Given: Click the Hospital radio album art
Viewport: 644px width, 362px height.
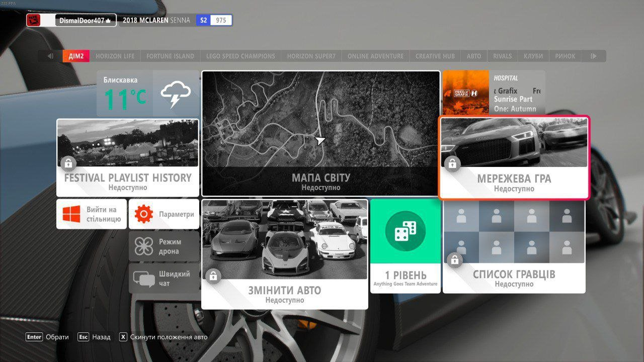Looking at the screenshot, I should pos(465,93).
